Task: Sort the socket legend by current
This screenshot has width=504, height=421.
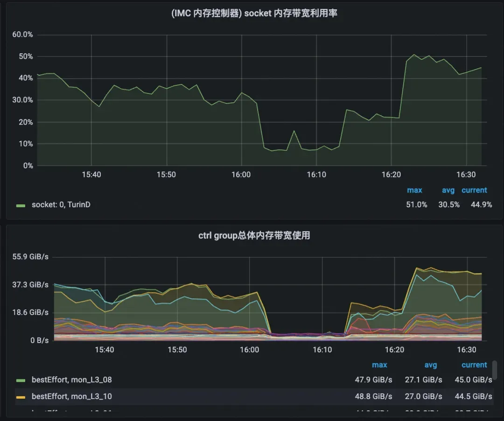Action: point(474,190)
